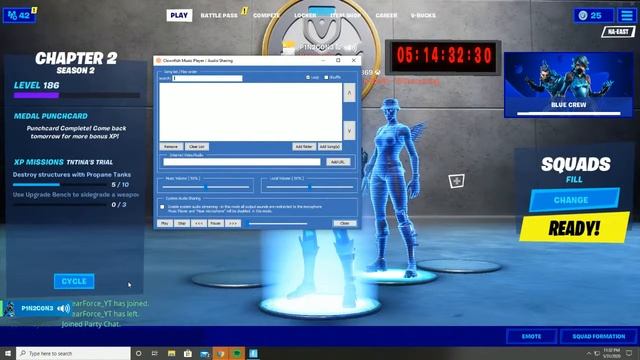The width and height of the screenshot is (640, 360).
Task: Click the next track >>> button
Action: (233, 223)
